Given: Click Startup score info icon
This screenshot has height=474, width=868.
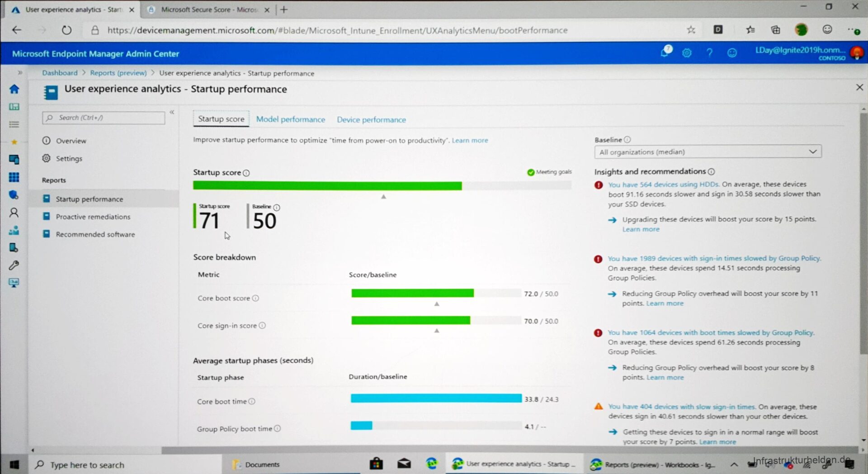Looking at the screenshot, I should click(x=246, y=173).
